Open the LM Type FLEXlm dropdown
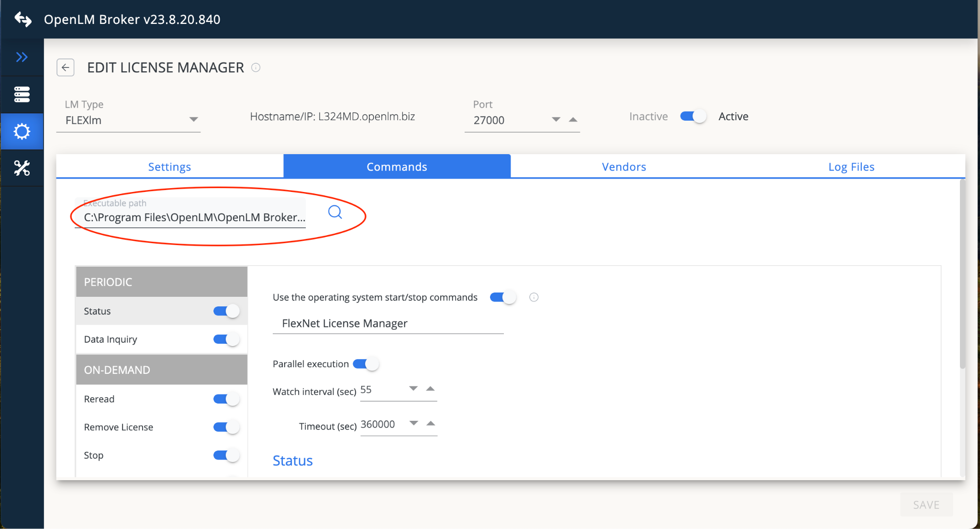The height and width of the screenshot is (529, 980). click(x=193, y=120)
